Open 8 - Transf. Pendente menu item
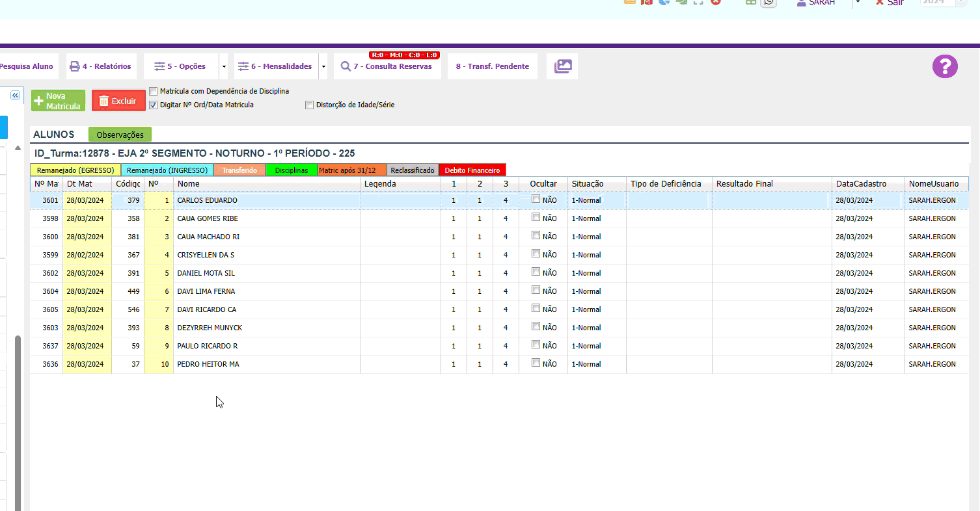Screen dimensions: 980x511 click(492, 66)
